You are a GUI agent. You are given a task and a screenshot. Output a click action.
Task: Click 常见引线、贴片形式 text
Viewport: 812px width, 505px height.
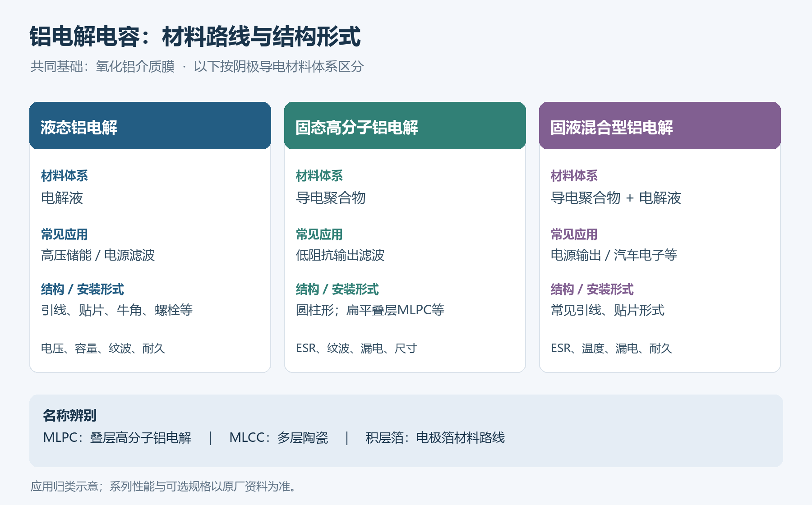(608, 310)
